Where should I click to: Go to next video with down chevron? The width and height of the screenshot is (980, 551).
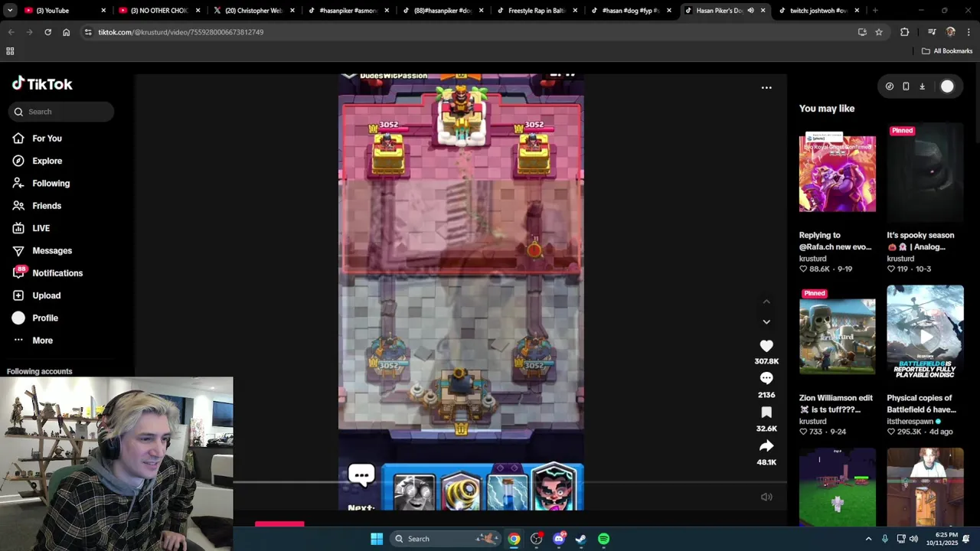766,322
